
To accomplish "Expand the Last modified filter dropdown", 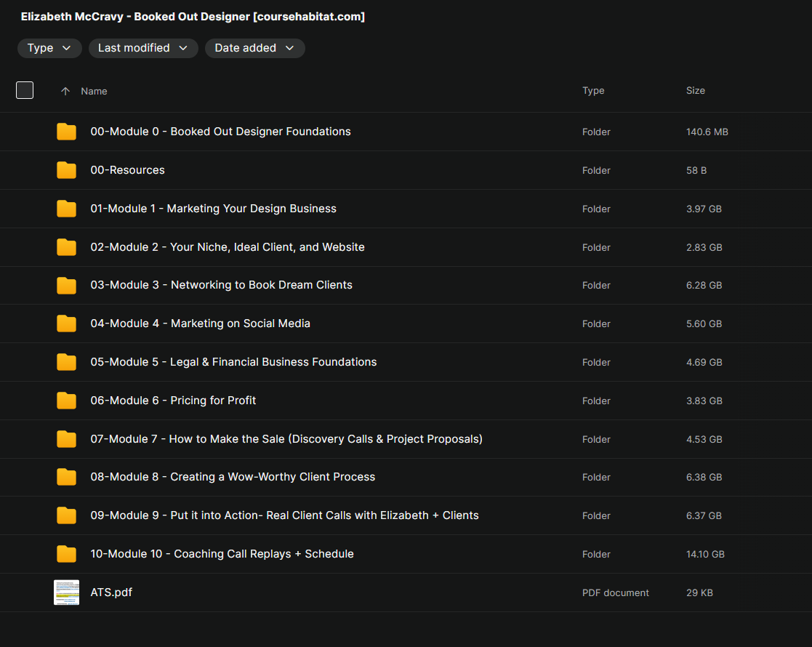I will (143, 48).
